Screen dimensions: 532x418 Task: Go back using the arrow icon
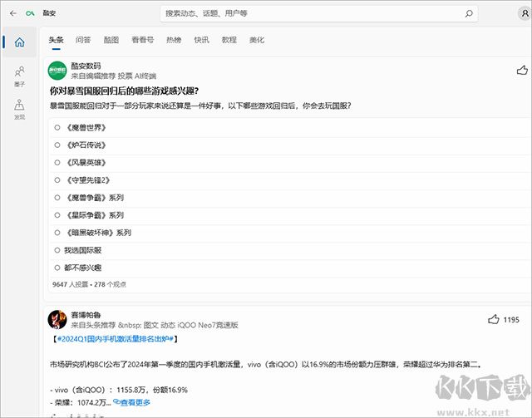[x=13, y=13]
